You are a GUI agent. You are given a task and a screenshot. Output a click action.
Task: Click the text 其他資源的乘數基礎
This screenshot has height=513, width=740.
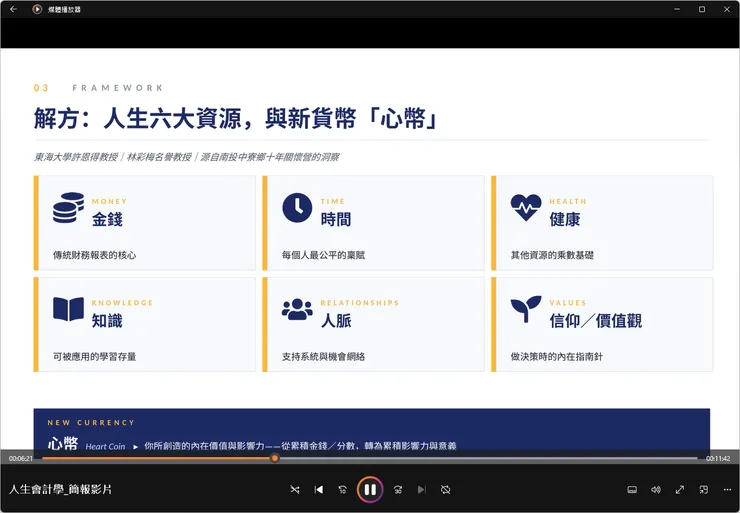tap(552, 255)
